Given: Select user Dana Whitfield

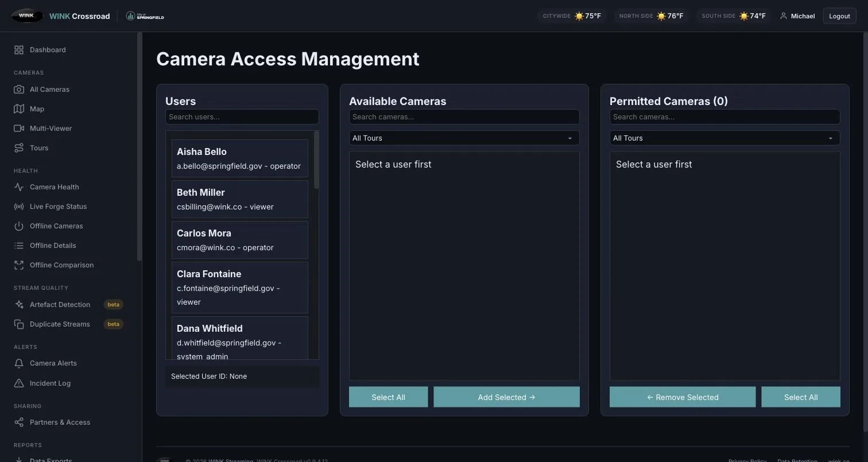Looking at the screenshot, I should [x=240, y=339].
